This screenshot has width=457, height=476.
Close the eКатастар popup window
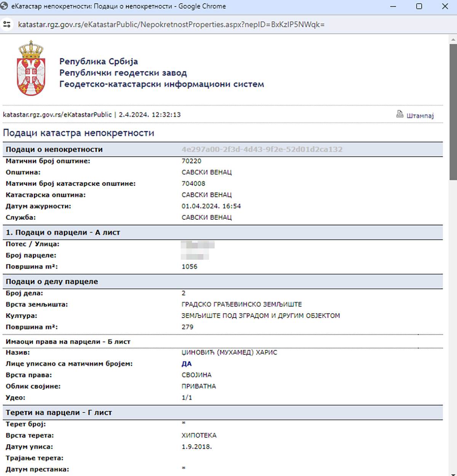click(x=444, y=6)
